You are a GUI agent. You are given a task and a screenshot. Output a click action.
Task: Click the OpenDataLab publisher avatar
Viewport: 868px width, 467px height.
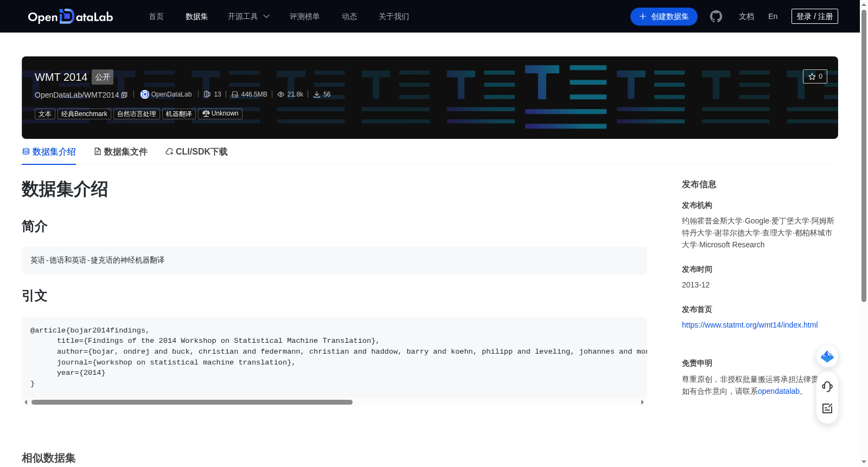[145, 94]
